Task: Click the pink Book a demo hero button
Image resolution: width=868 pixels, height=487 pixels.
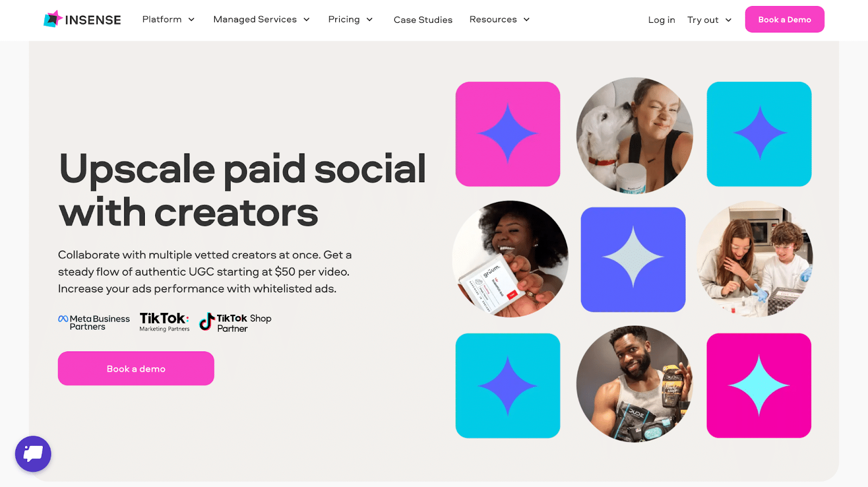Action: (136, 369)
